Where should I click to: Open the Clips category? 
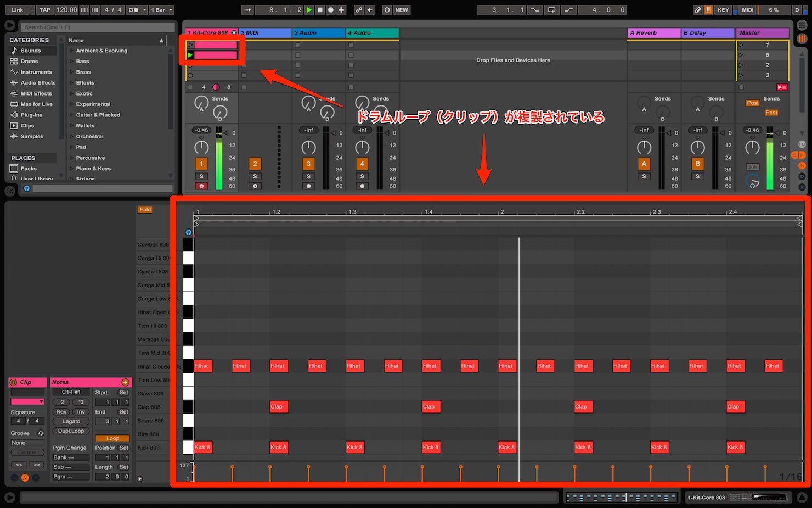pyautogui.click(x=32, y=126)
